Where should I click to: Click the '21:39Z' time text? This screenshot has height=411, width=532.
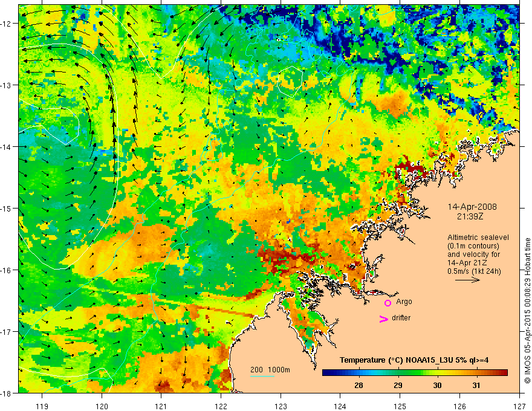[x=470, y=216]
